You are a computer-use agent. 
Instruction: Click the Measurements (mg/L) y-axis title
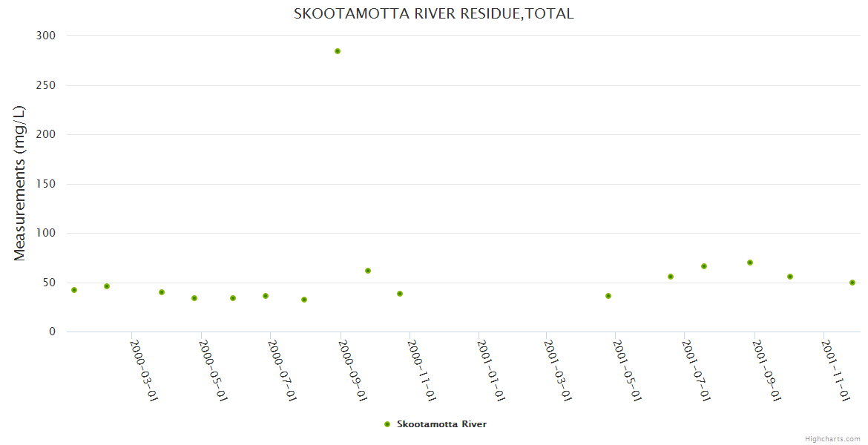[x=20, y=183]
